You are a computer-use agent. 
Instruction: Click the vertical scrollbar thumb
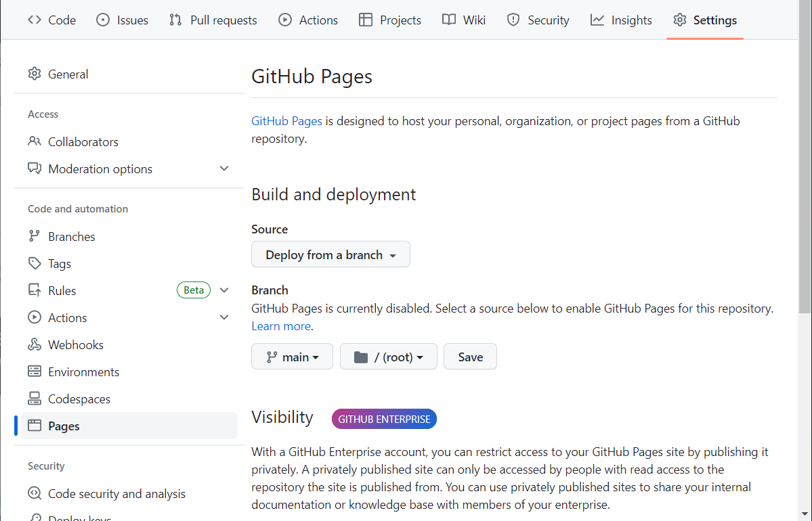tap(805, 158)
